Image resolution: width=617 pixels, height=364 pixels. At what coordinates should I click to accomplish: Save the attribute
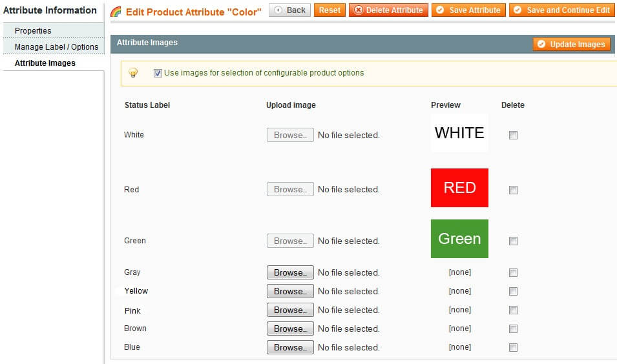(x=468, y=10)
